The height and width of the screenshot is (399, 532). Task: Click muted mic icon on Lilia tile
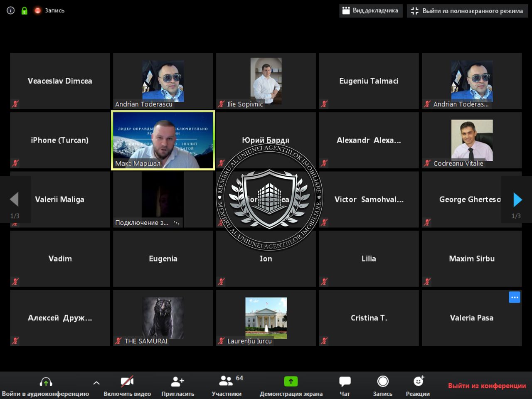324,281
